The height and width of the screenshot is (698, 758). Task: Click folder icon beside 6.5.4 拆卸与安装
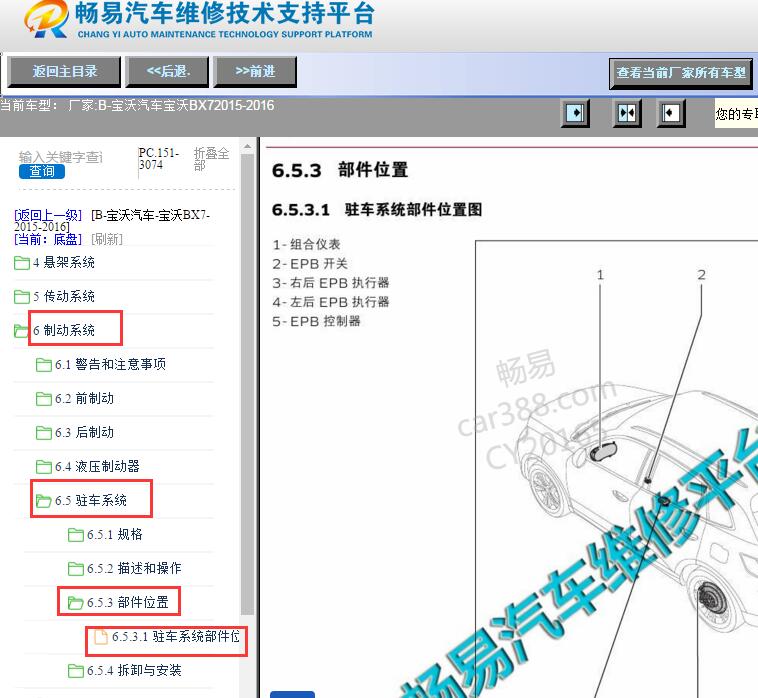76,671
